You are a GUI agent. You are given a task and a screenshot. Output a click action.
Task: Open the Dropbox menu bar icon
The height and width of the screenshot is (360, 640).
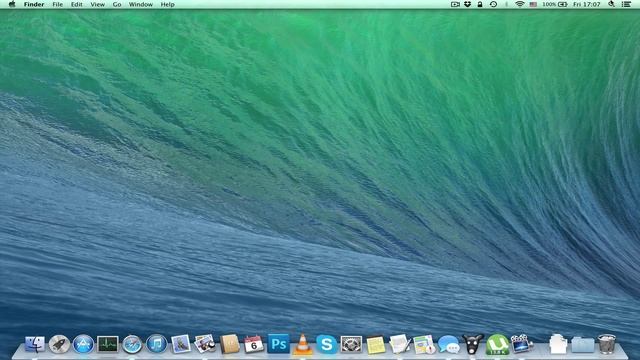coord(468,4)
